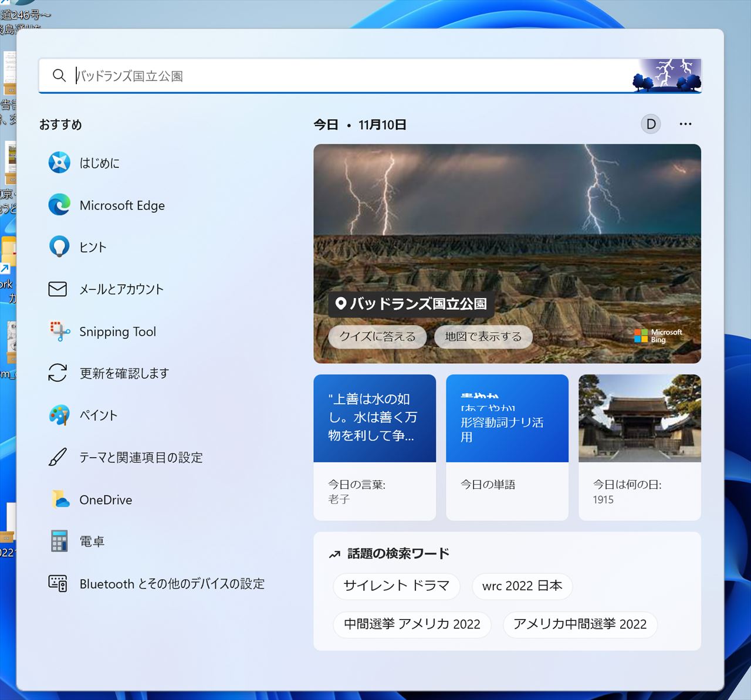Viewport: 751px width, 700px height.
Task: Search サイレント ドラマ trending term
Action: 397,586
